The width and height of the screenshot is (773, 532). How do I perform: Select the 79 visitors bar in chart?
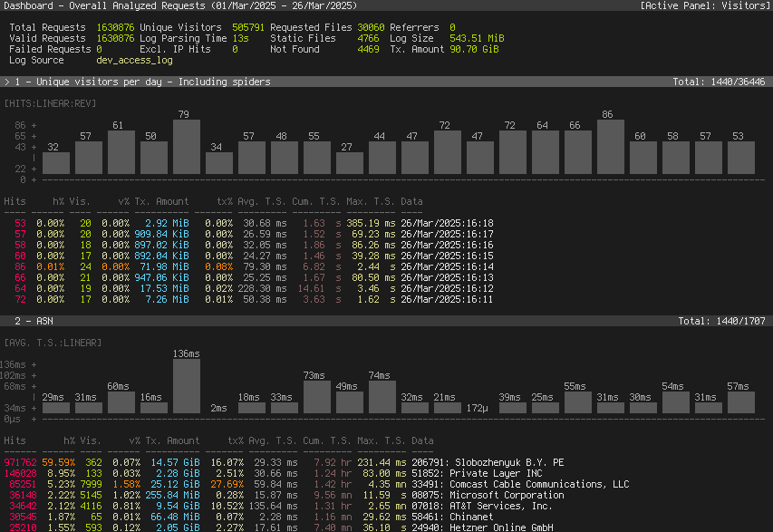[186, 146]
